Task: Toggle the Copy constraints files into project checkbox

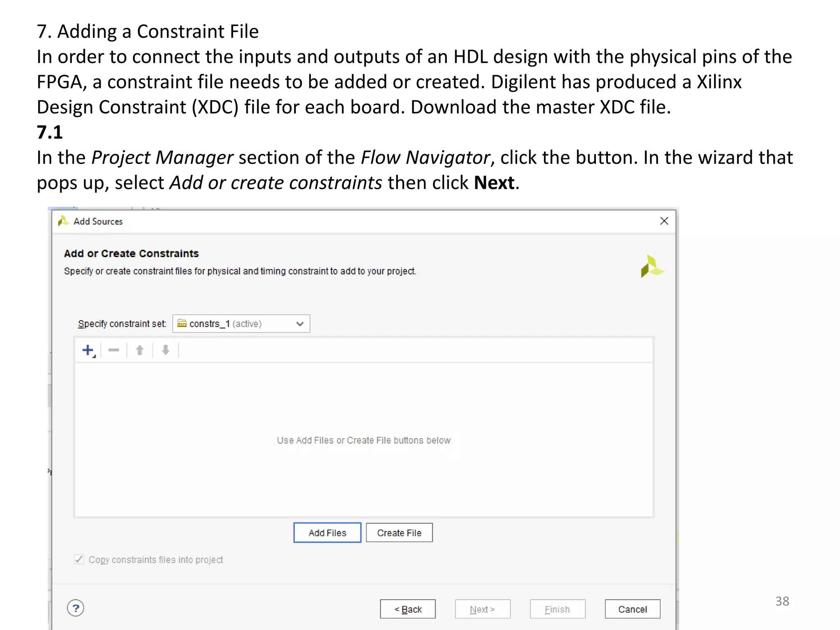Action: [79, 559]
